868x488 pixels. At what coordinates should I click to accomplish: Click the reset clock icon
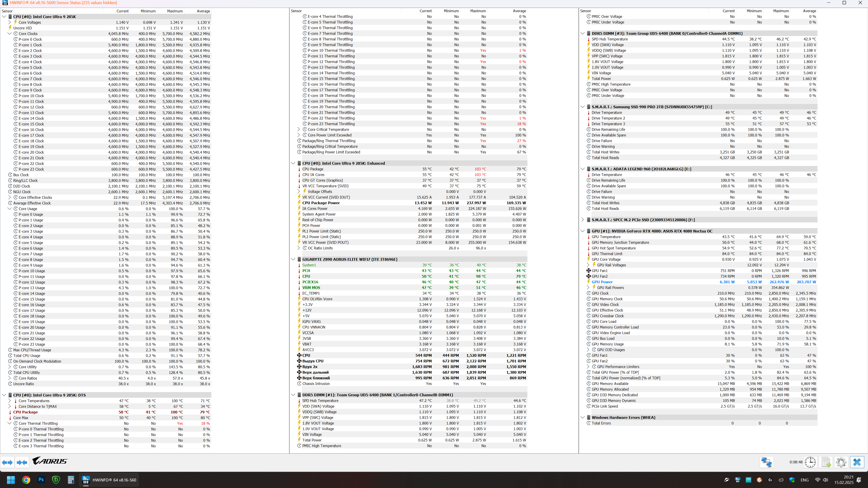[810, 462]
